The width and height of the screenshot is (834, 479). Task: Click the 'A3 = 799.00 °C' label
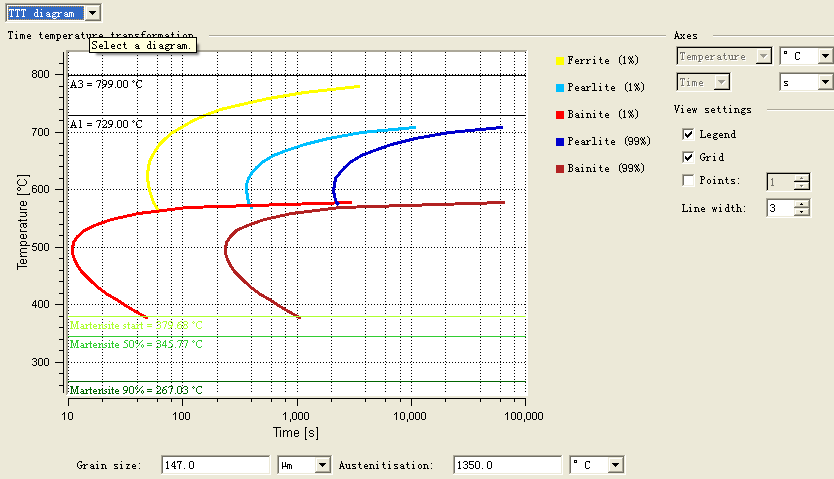(106, 85)
